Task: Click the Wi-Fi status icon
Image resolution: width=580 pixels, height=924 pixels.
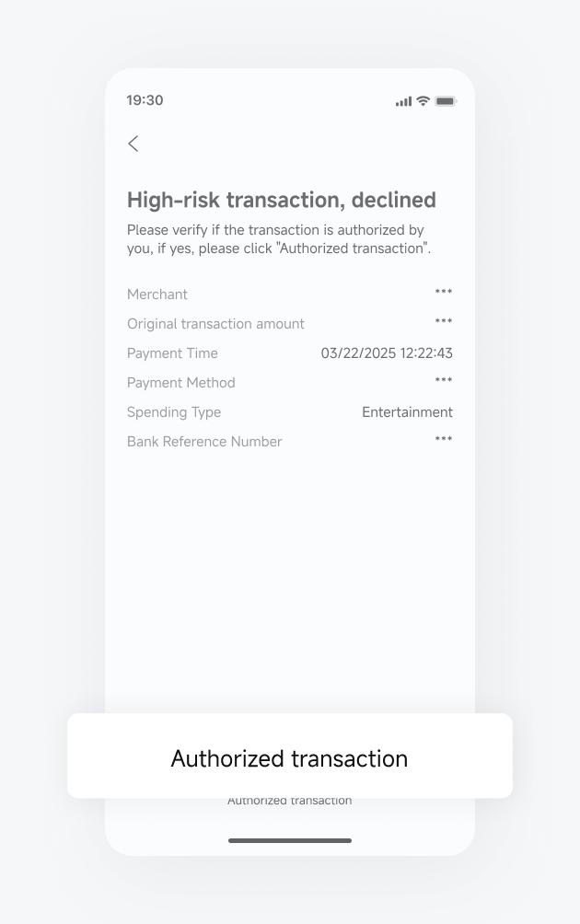Action: pyautogui.click(x=423, y=100)
